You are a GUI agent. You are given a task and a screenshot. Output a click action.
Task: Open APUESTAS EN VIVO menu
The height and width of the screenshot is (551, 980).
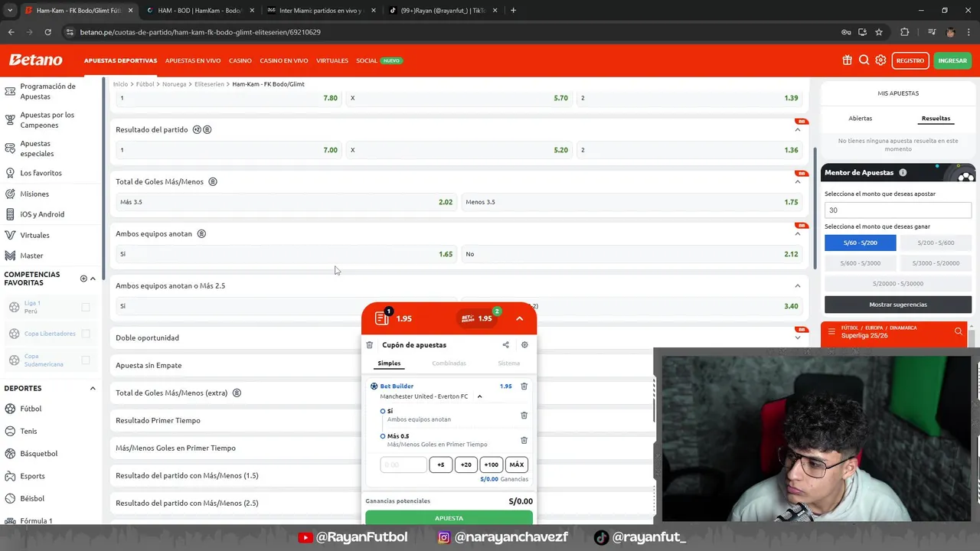tap(193, 60)
